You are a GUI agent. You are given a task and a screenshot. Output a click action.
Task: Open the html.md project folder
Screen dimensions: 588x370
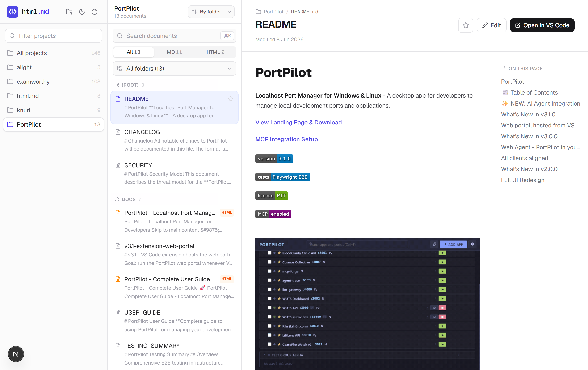(54, 96)
